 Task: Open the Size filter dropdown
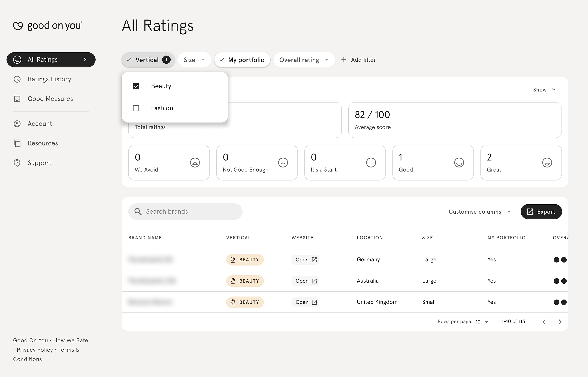click(x=195, y=60)
